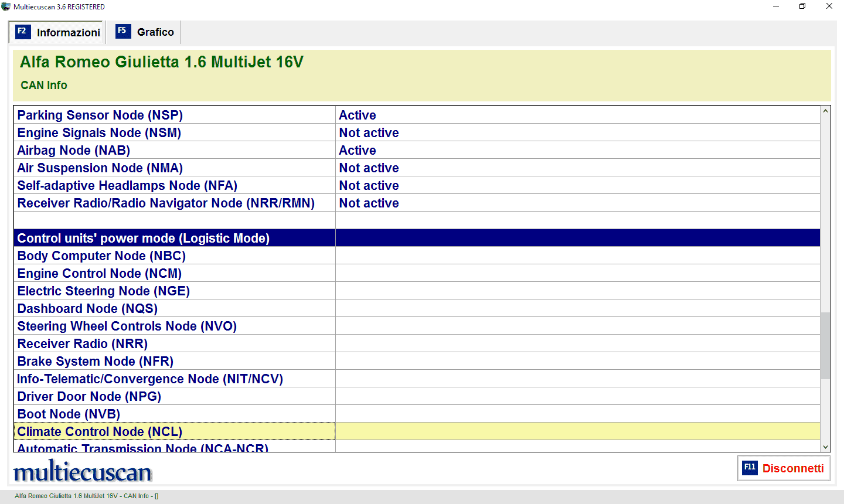The width and height of the screenshot is (844, 504).
Task: Click the status bar text at bottom
Action: tap(86, 496)
